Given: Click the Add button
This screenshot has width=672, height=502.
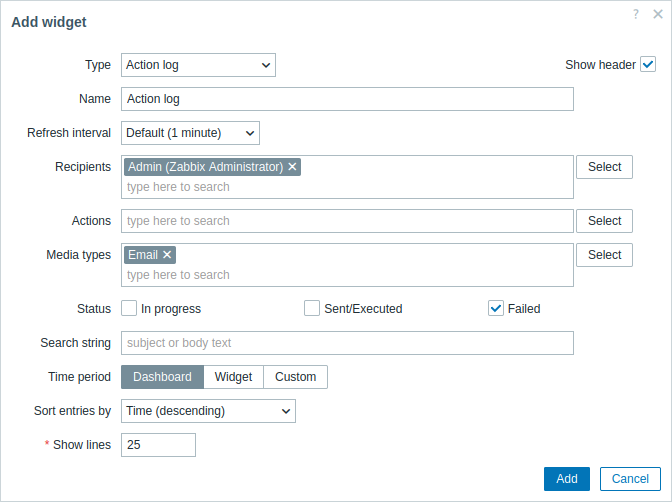Looking at the screenshot, I should tap(567, 478).
